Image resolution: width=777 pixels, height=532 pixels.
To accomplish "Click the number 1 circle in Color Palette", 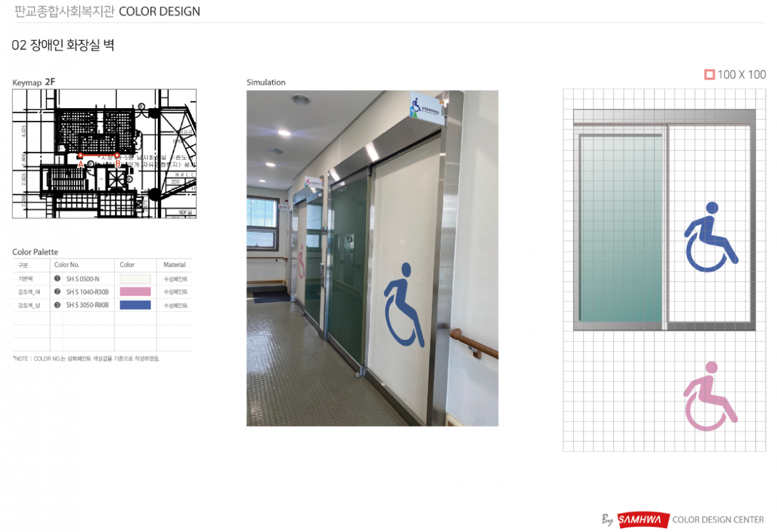I will tap(57, 279).
